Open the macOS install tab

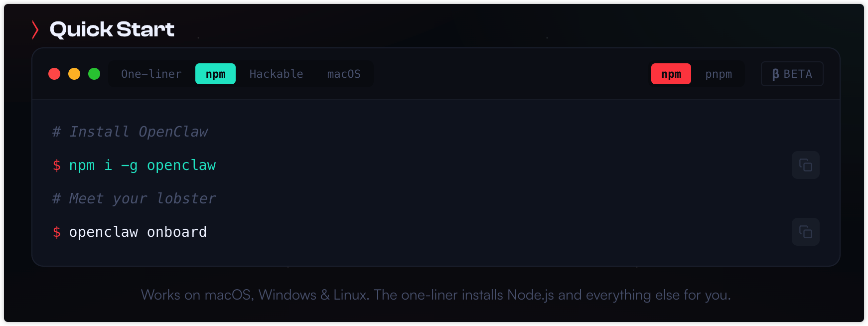(344, 74)
